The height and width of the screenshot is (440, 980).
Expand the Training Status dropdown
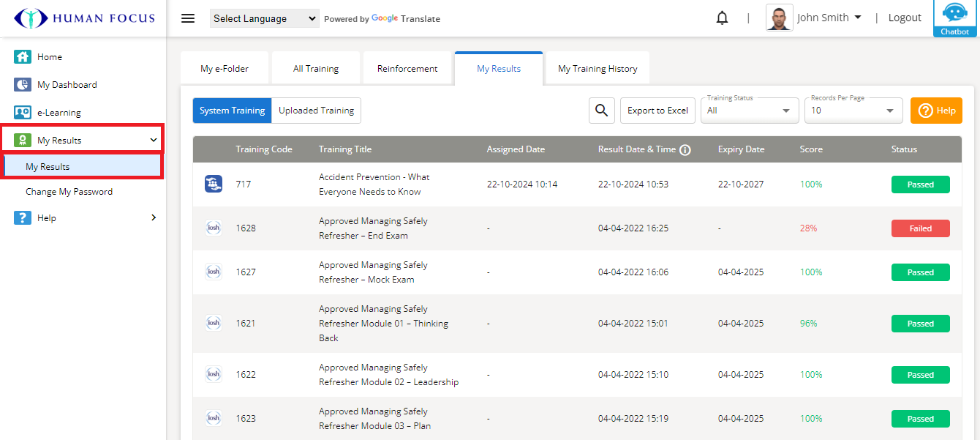tap(749, 111)
